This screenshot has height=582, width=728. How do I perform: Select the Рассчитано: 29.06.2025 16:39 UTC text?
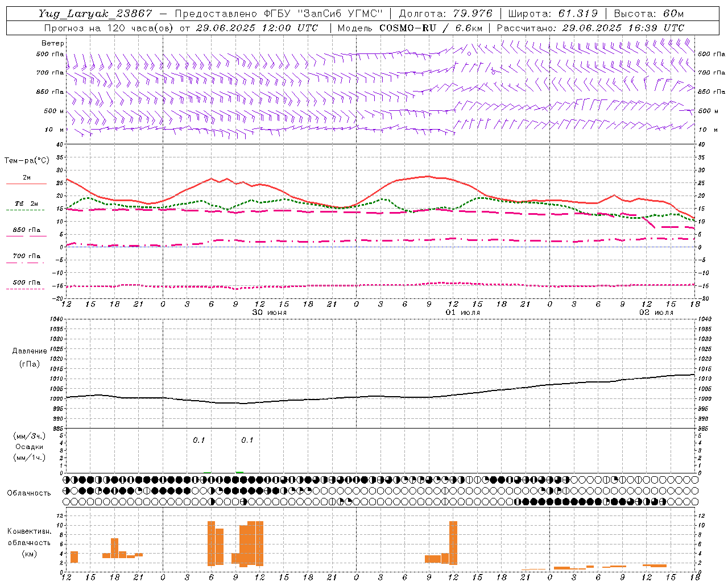pyautogui.click(x=590, y=28)
